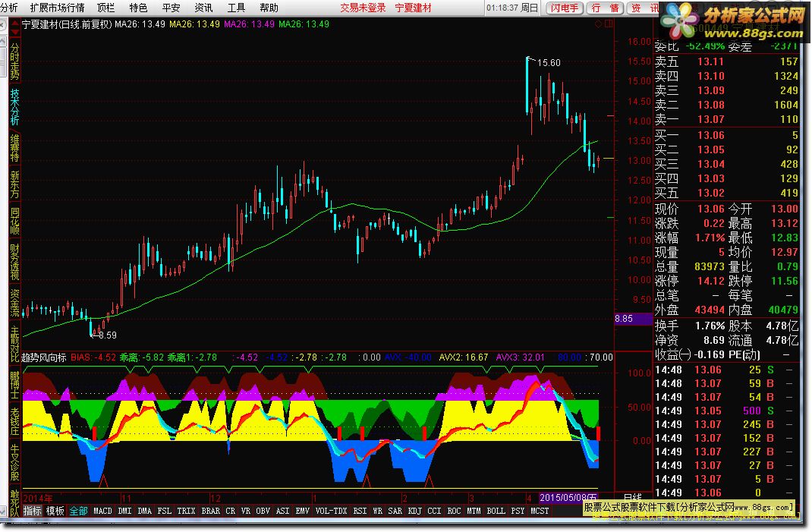This screenshot has width=812, height=532.
Task: Switch indicator to OBV
Action: 263,511
